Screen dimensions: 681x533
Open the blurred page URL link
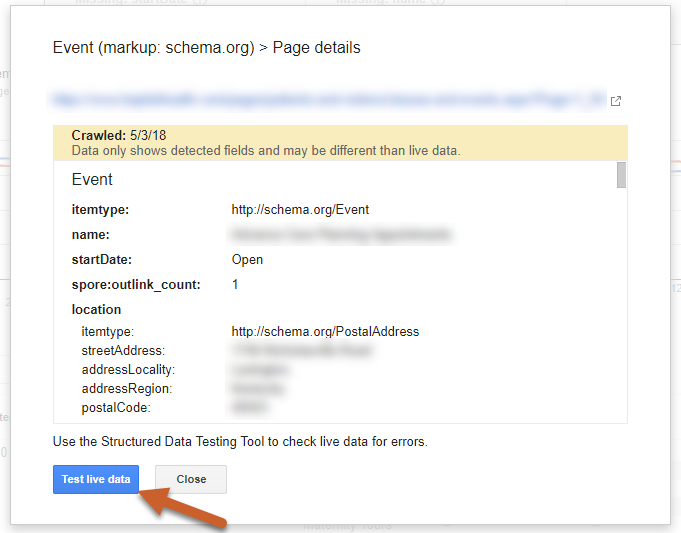(329, 100)
